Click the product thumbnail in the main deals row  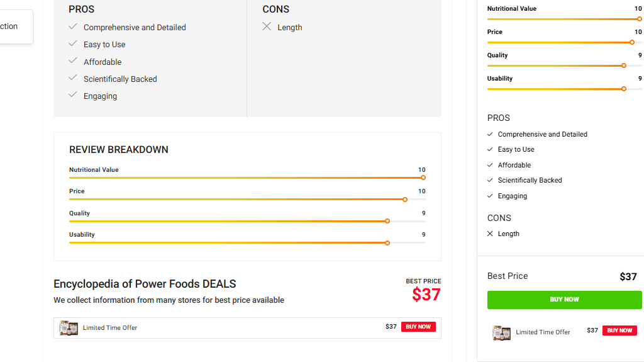(69, 327)
